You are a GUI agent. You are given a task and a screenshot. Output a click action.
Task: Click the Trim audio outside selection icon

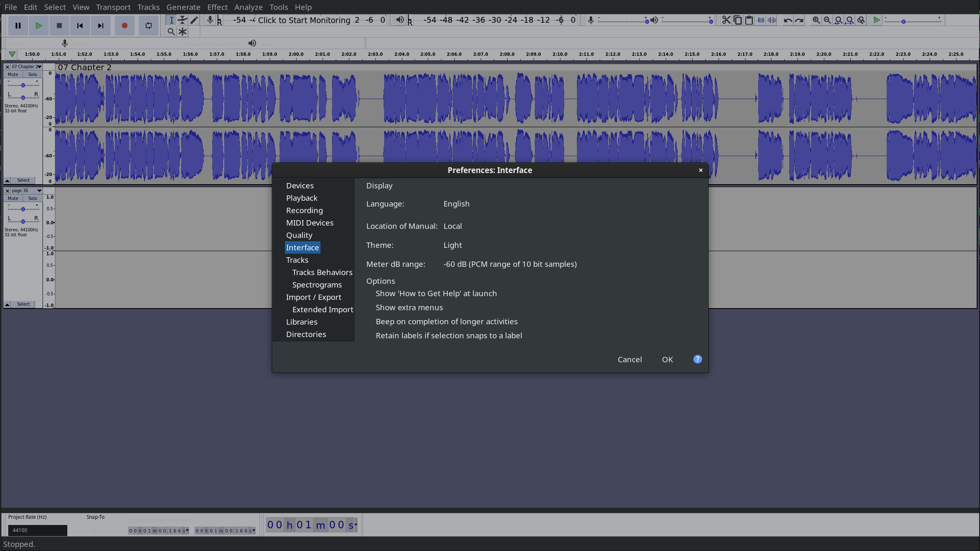coord(760,20)
